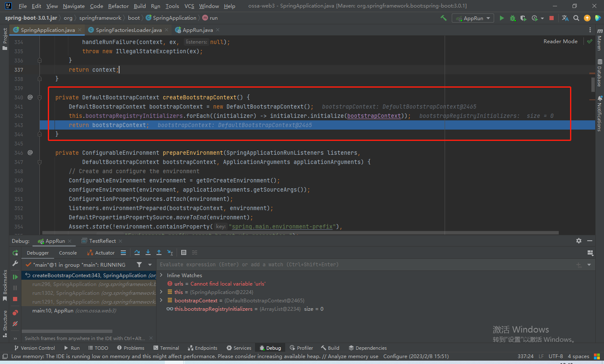This screenshot has height=364, width=604.
Task: Select run:296 SpringApplication frame
Action: [89, 284]
